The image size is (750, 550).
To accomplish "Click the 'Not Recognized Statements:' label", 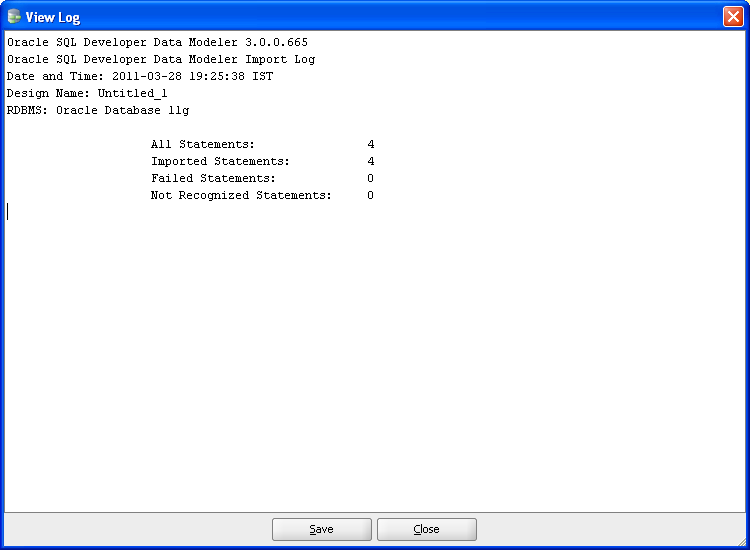I will point(241,195).
